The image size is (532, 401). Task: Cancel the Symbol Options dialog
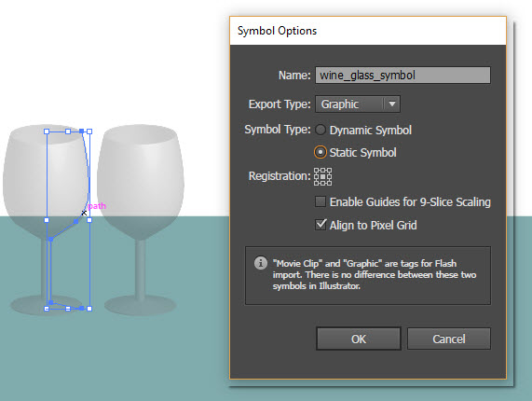(448, 339)
